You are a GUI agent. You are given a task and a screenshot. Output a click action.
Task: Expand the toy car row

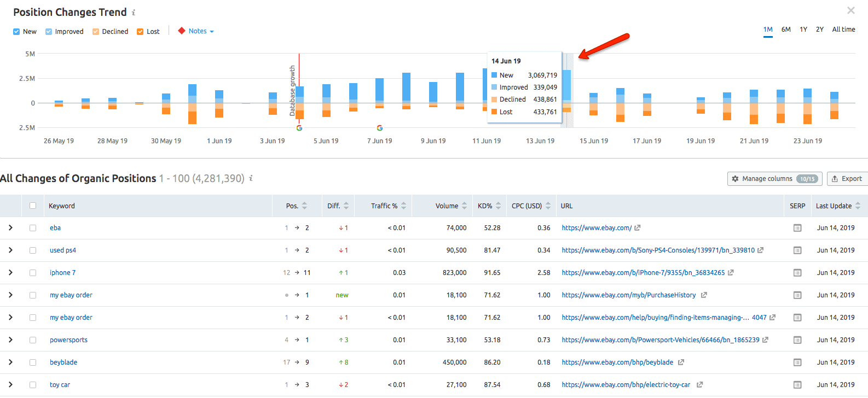(x=10, y=385)
